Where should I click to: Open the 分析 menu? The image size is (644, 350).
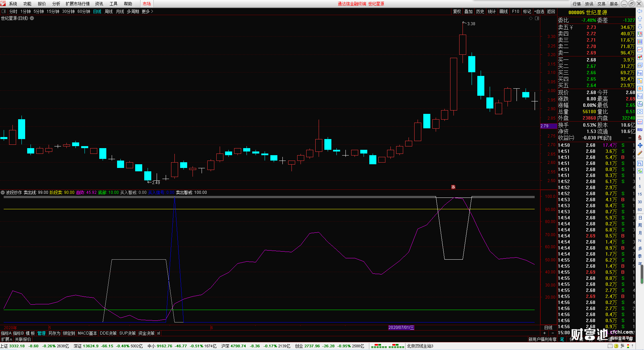coord(56,4)
